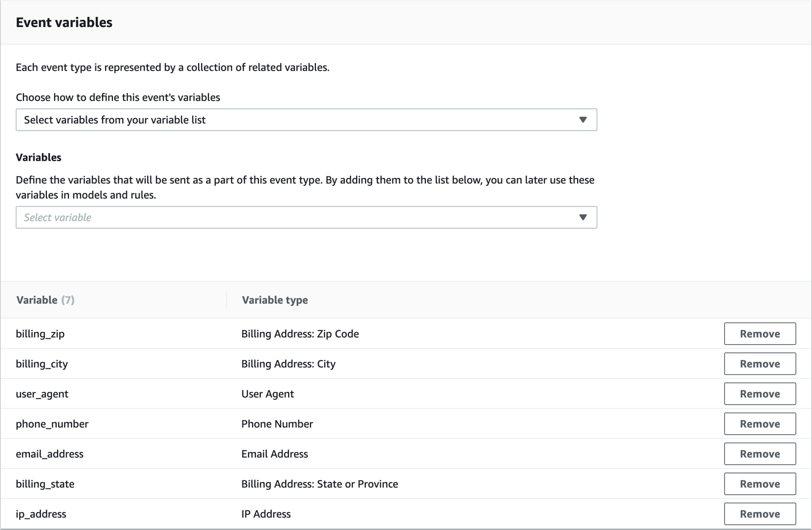Click the Select variable dropdown arrow

(x=583, y=217)
